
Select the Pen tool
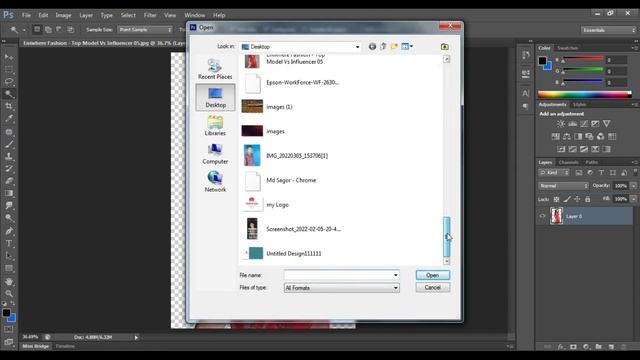[9, 231]
